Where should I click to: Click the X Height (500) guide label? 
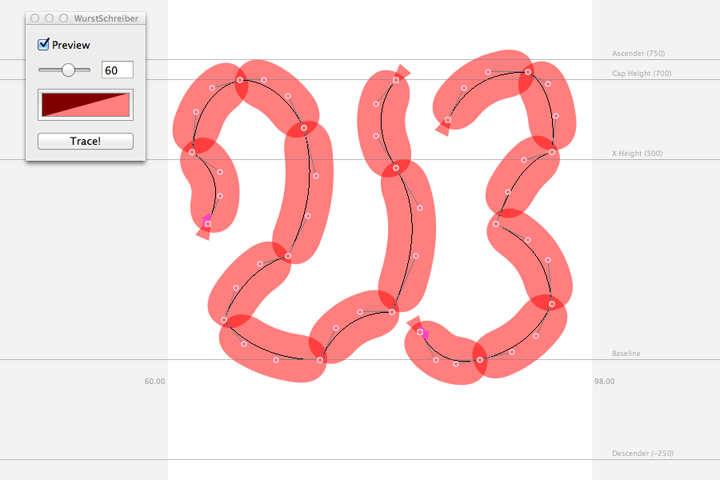(x=637, y=153)
